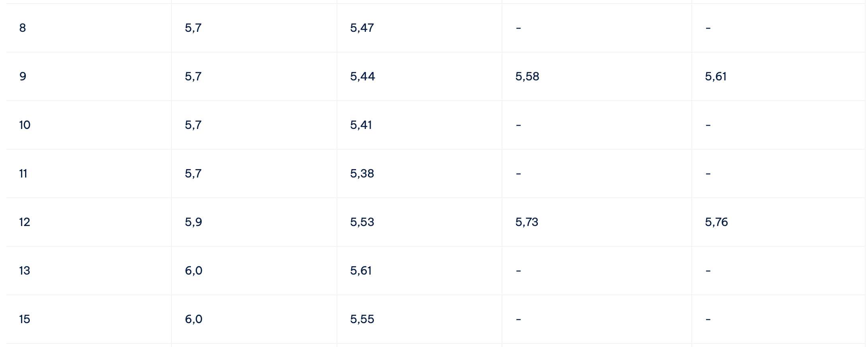This screenshot has width=868, height=347.
Task: Click the 5,38 cell in row 11
Action: point(419,173)
